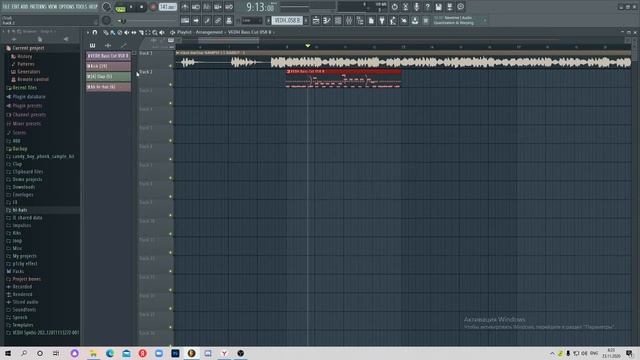
Task: Open the plugin picker plug icon
Action: pos(382,20)
